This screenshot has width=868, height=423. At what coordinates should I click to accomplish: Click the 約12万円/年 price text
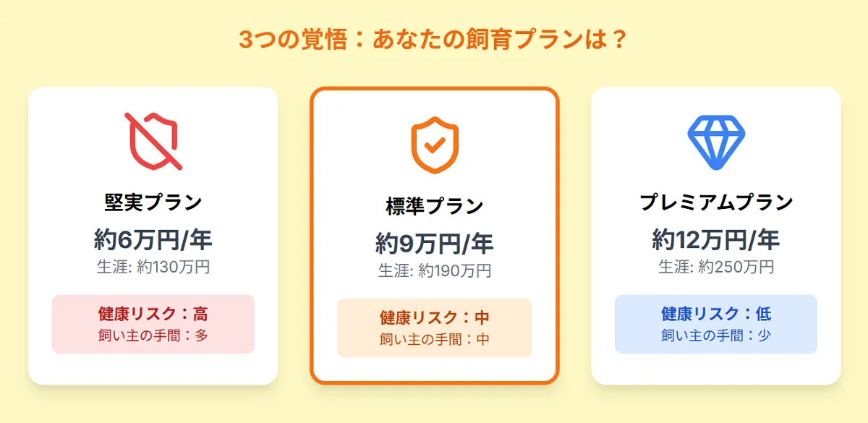[716, 239]
